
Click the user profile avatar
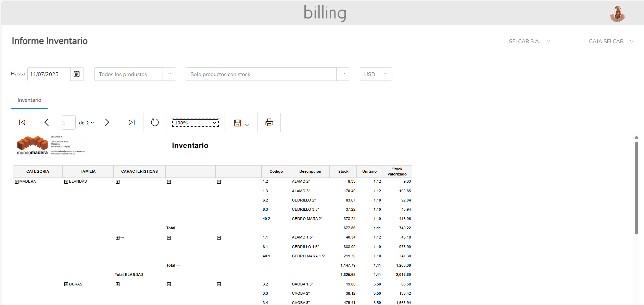[x=617, y=14]
